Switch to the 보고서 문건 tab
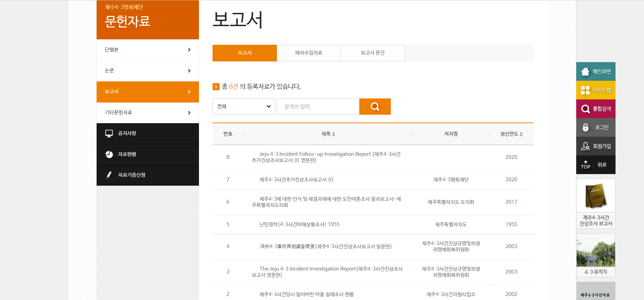The width and height of the screenshot is (644, 300). click(x=373, y=53)
